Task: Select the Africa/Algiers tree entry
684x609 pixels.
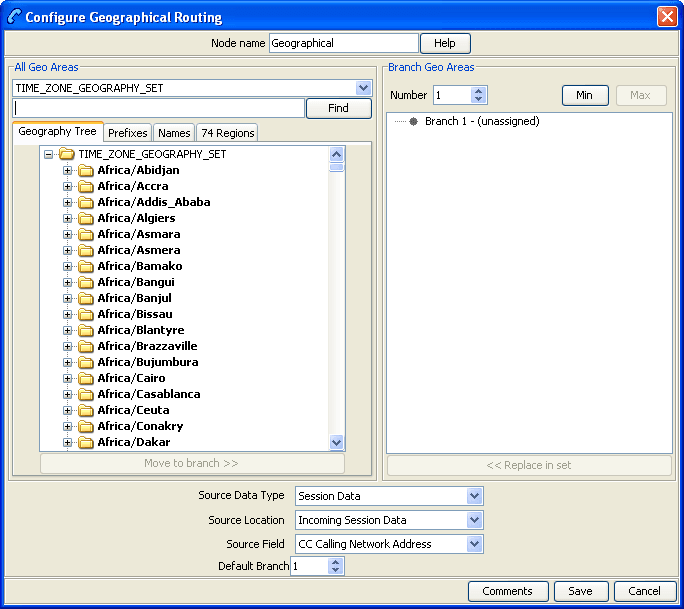Action: click(136, 218)
